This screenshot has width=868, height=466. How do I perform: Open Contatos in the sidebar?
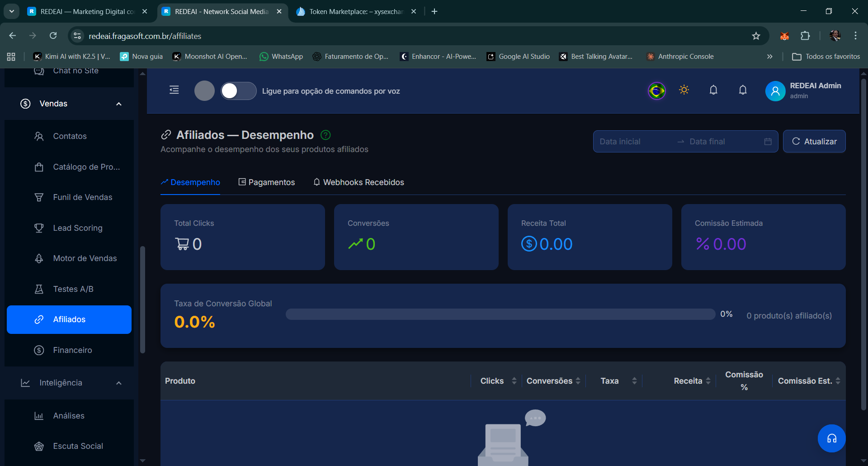(69, 136)
